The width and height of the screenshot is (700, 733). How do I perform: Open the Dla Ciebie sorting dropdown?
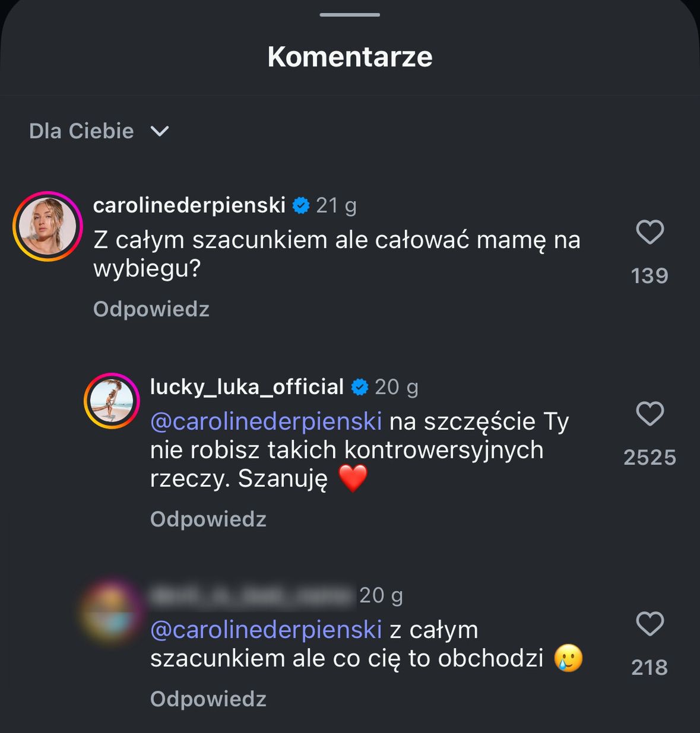[81, 131]
